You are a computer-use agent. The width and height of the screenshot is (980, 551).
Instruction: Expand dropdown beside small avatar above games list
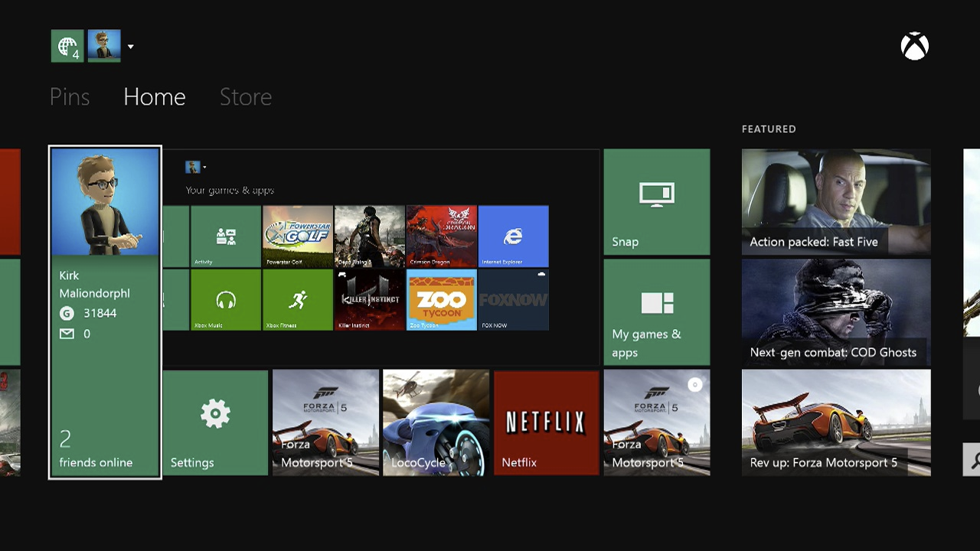pyautogui.click(x=204, y=168)
